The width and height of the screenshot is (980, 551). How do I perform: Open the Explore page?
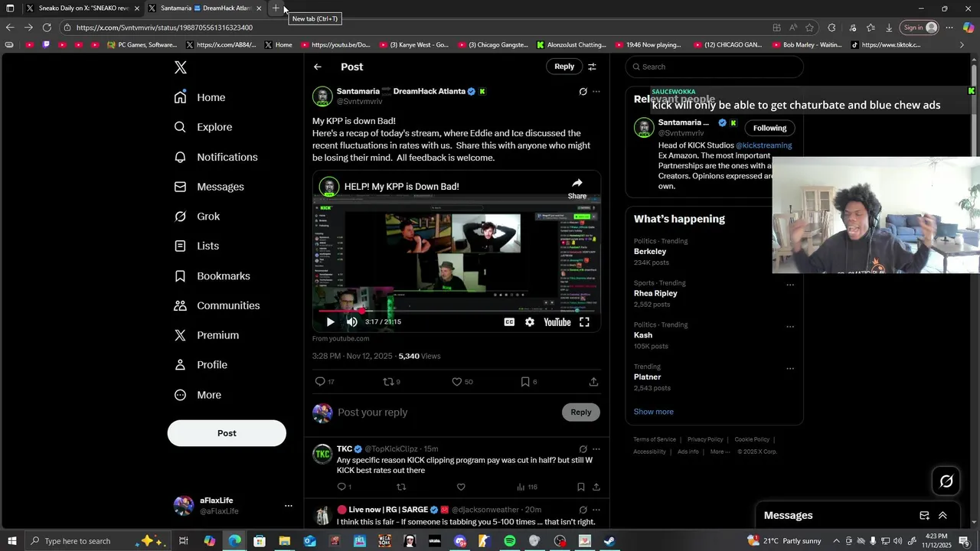pyautogui.click(x=203, y=127)
